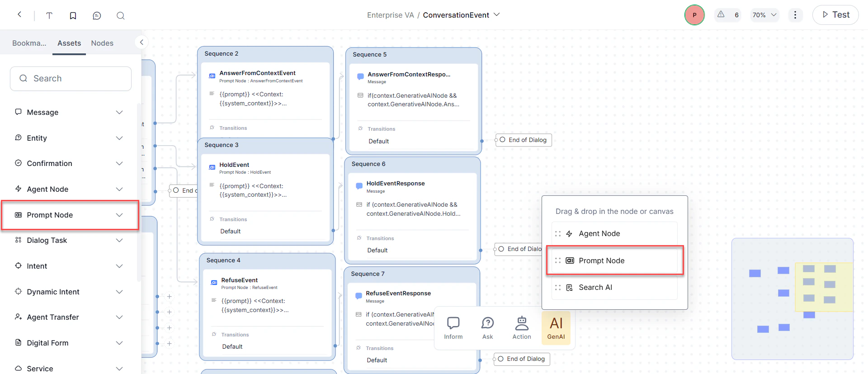This screenshot has height=374, width=868.
Task: Click in the assets Search field
Action: tap(71, 79)
